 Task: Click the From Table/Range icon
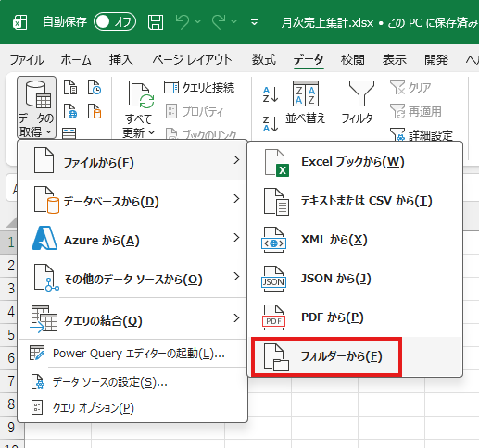[69, 133]
